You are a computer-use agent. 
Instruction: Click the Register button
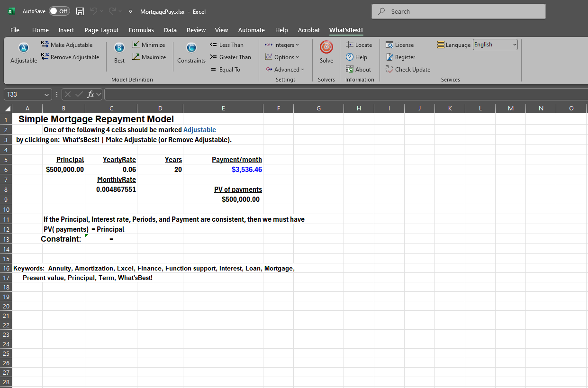coord(400,57)
